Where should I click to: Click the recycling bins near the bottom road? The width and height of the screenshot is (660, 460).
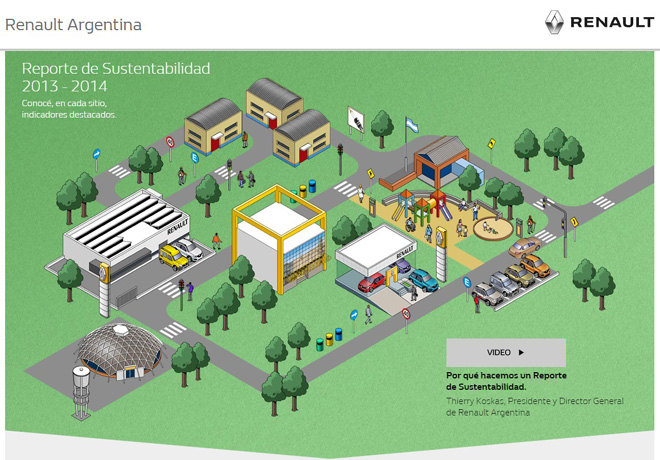(x=329, y=340)
